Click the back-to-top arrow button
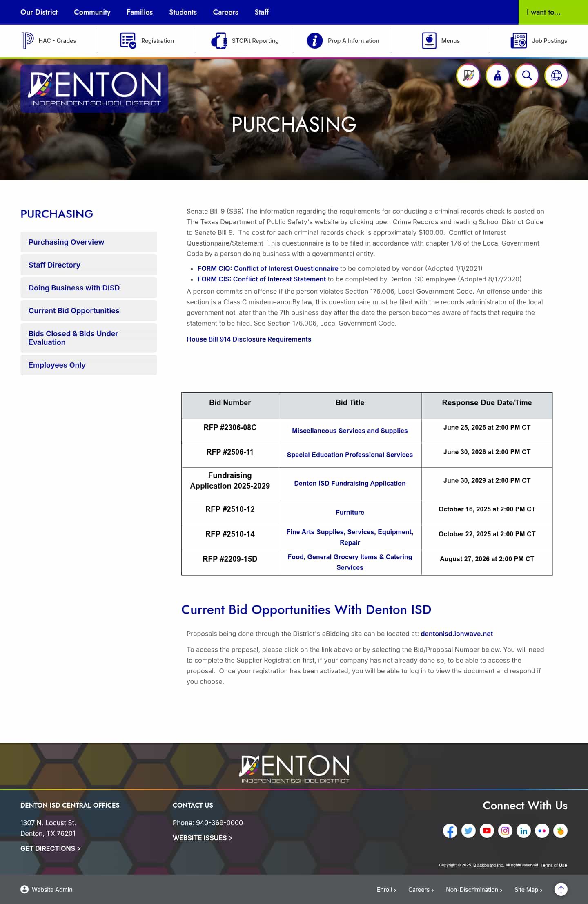The width and height of the screenshot is (588, 904). pos(561,889)
